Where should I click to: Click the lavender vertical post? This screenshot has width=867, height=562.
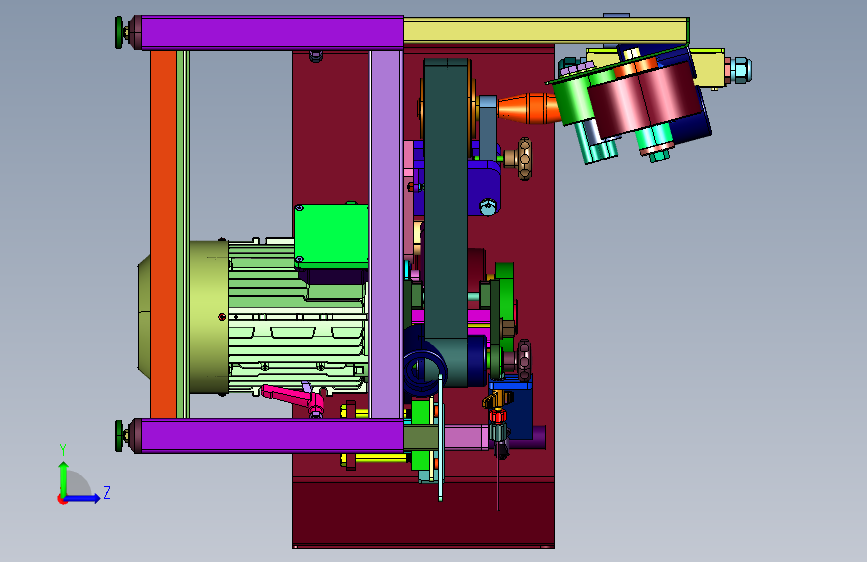coord(386,234)
